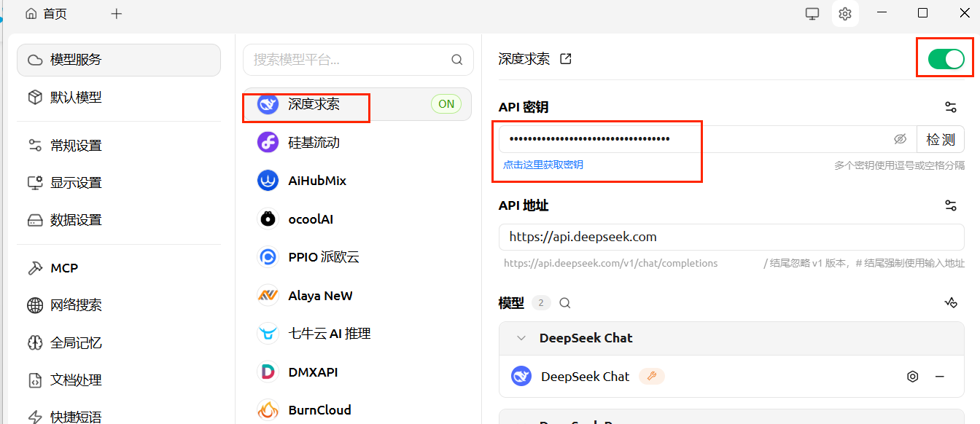
Task: Select DMXAPI provider
Action: coord(357,372)
